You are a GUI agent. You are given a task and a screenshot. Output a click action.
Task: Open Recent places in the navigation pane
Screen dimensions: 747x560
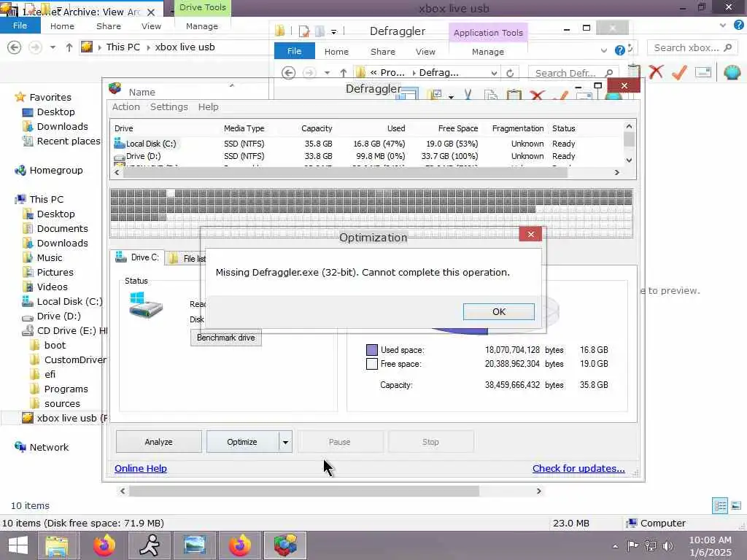[68, 141]
